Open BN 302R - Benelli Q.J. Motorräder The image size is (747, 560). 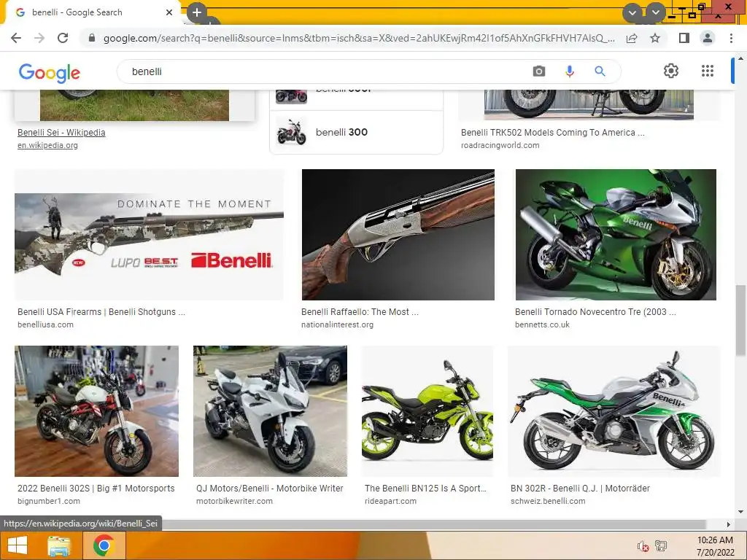pos(580,488)
